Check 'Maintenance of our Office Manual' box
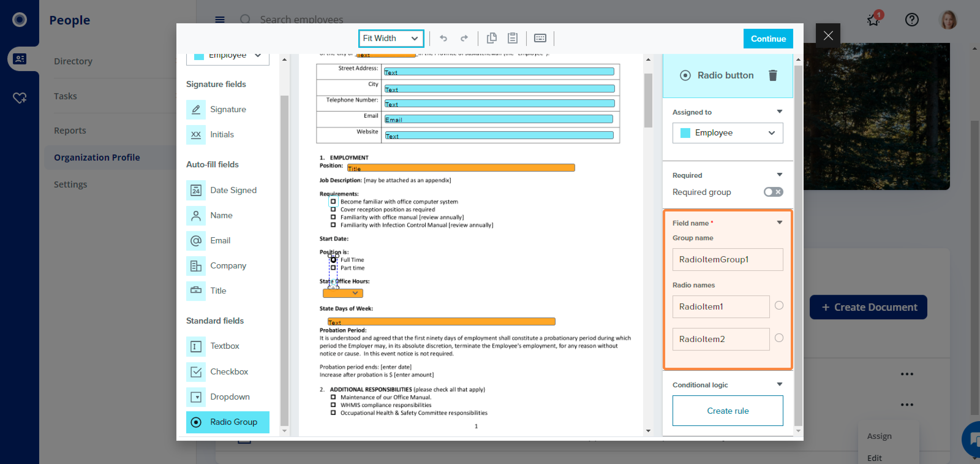Viewport: 980px width, 464px height. tap(333, 397)
